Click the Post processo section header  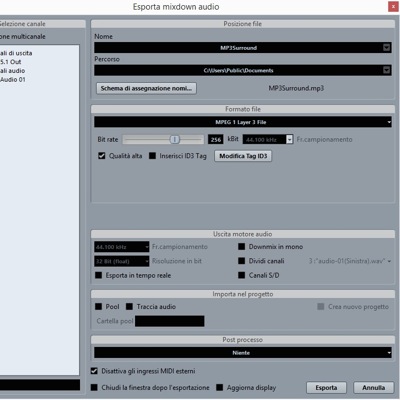(243, 340)
